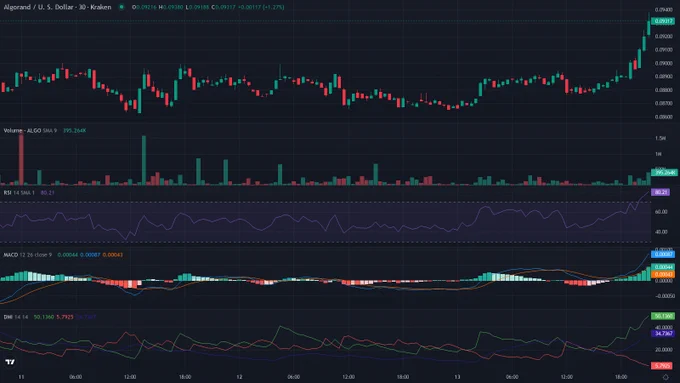Image resolution: width=680 pixels, height=383 pixels.
Task: Click DMI legend value 5.7925
Action: pos(65,317)
